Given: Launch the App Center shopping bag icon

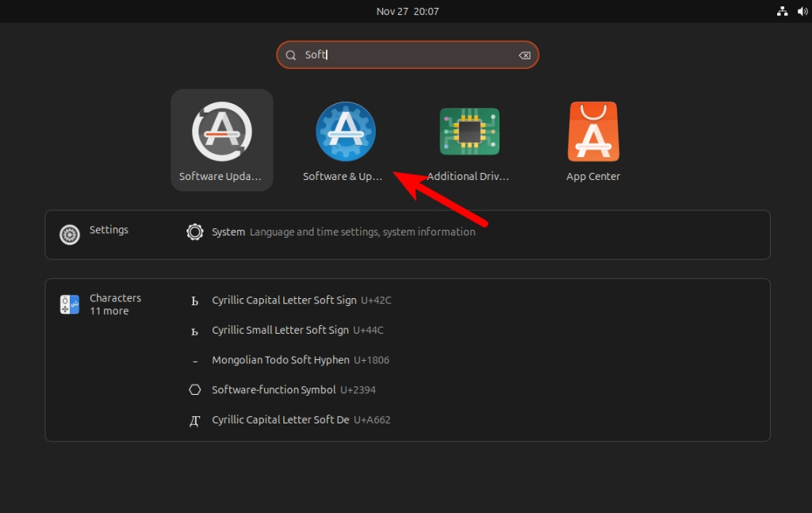Looking at the screenshot, I should click(593, 132).
